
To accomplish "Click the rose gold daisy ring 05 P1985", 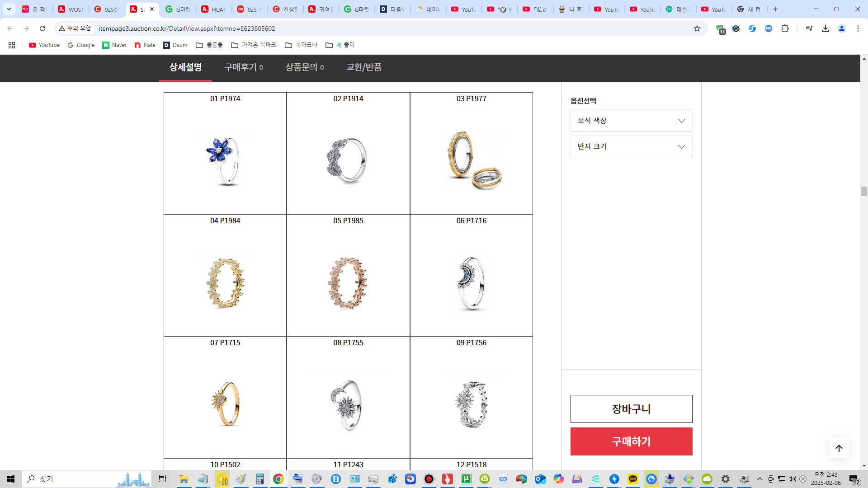I will pos(348,283).
